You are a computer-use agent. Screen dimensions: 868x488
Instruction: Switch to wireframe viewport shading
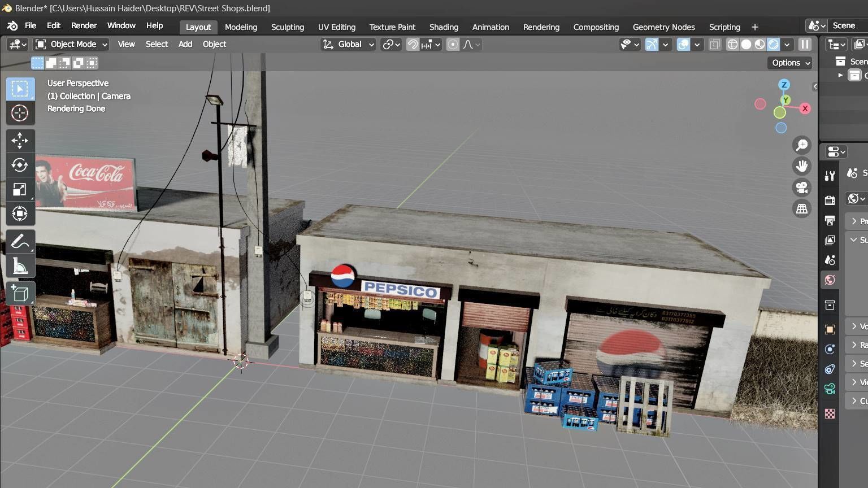tap(732, 44)
